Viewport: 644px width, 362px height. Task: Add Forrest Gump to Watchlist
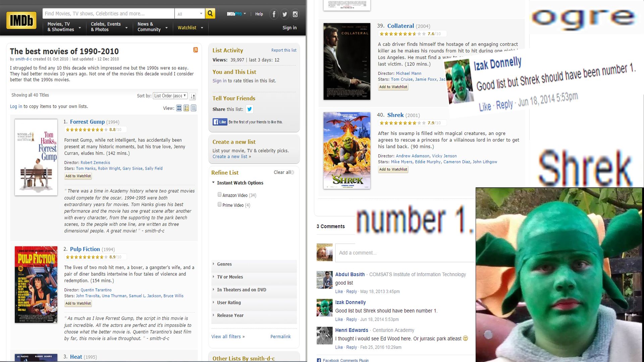click(x=78, y=176)
